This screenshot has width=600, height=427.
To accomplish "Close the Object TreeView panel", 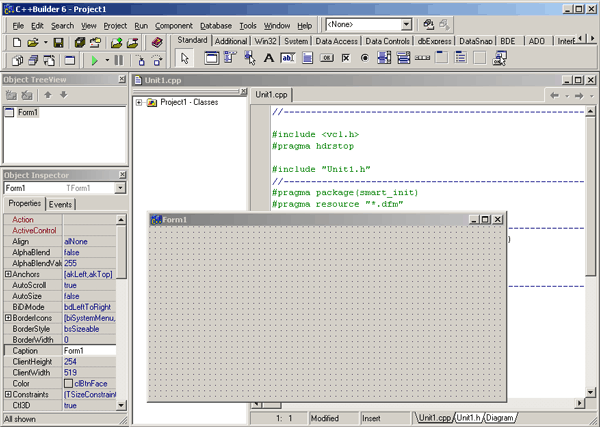I will [x=122, y=79].
